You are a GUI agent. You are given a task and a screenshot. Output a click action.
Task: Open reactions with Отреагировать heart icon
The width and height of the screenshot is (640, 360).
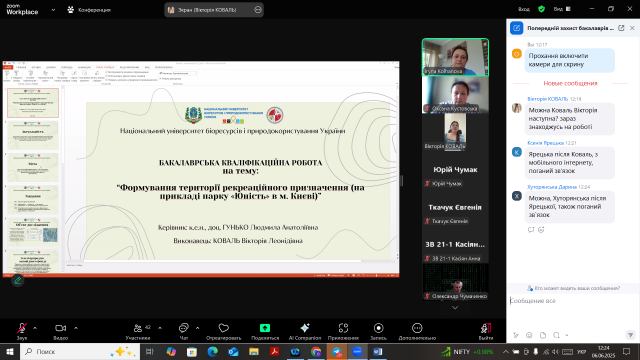[x=224, y=331]
